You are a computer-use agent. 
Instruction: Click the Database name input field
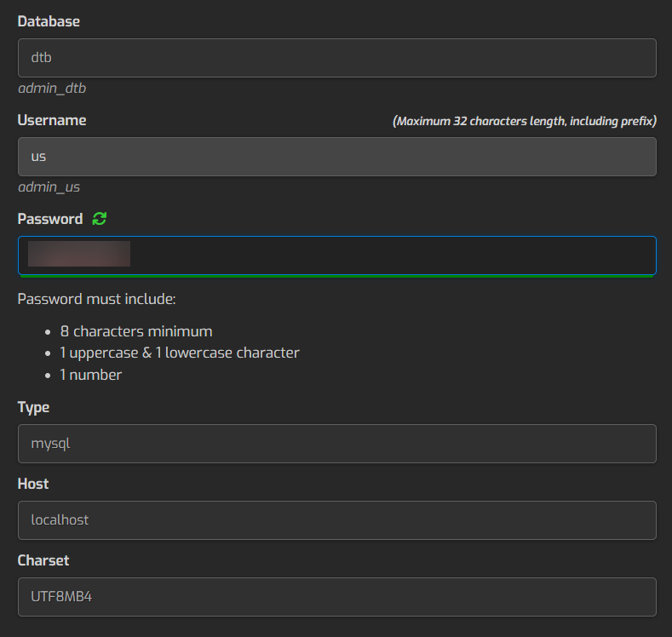click(336, 58)
